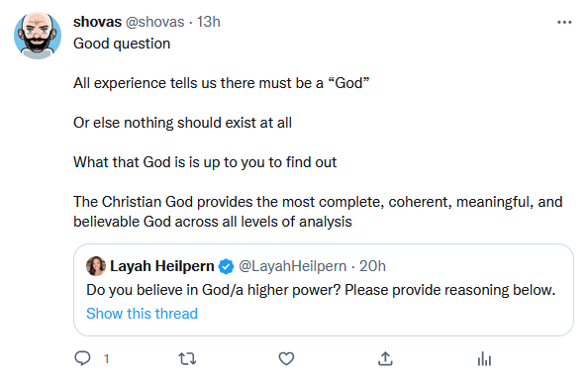Click the @shovas handle
This screenshot has width=588, height=379.
tap(154, 22)
